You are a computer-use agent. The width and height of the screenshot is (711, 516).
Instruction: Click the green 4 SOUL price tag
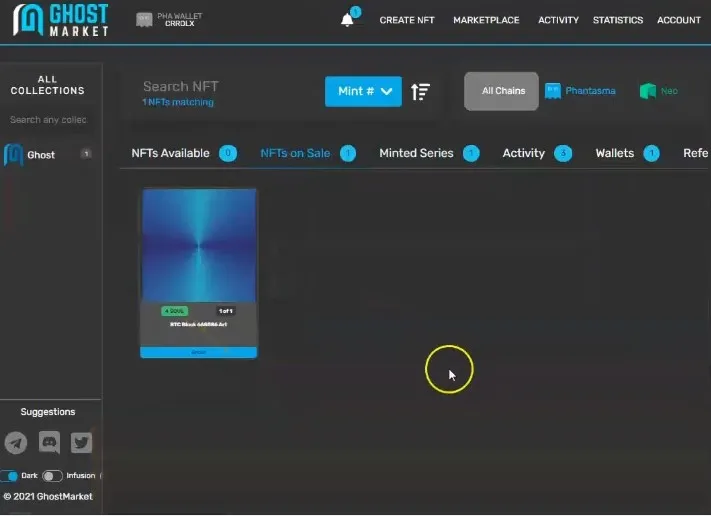(x=175, y=311)
